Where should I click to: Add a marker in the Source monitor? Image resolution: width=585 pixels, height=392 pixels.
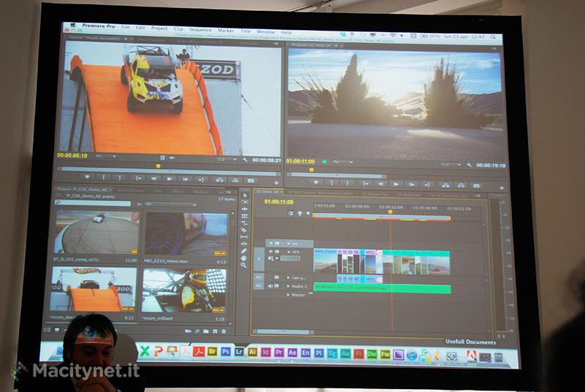tap(87, 178)
